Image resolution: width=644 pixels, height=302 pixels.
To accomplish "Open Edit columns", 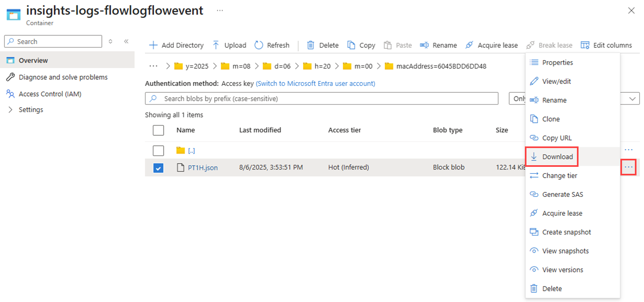I will click(606, 45).
